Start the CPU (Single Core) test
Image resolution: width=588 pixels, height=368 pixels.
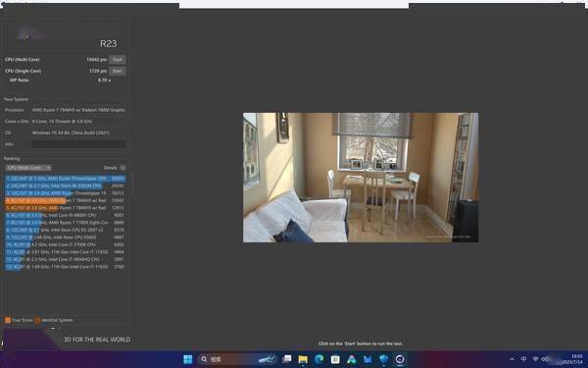pos(117,71)
